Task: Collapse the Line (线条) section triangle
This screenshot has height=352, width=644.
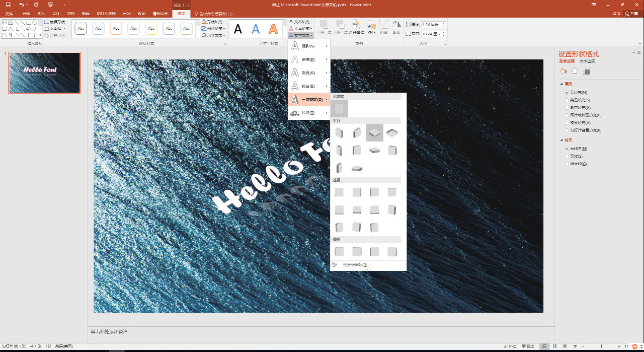Action: [561, 140]
